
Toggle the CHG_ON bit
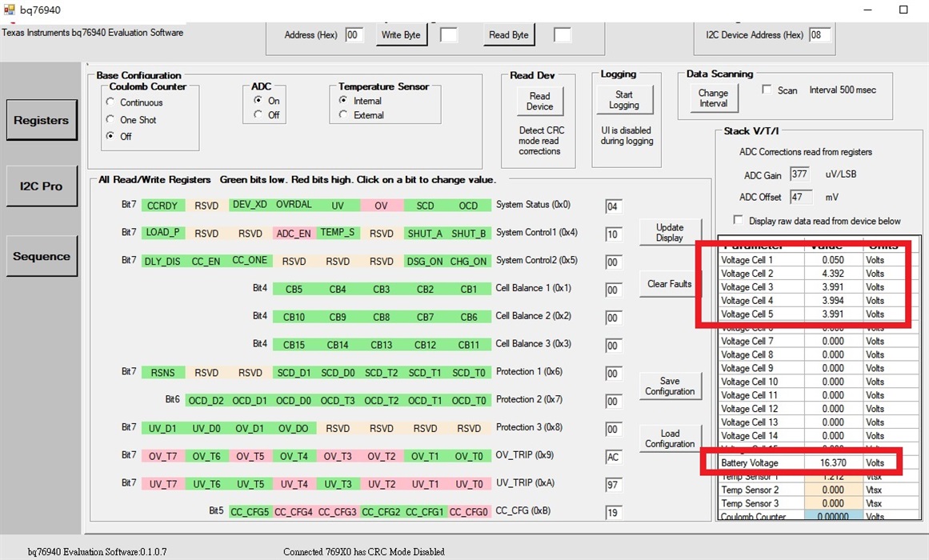click(x=469, y=261)
